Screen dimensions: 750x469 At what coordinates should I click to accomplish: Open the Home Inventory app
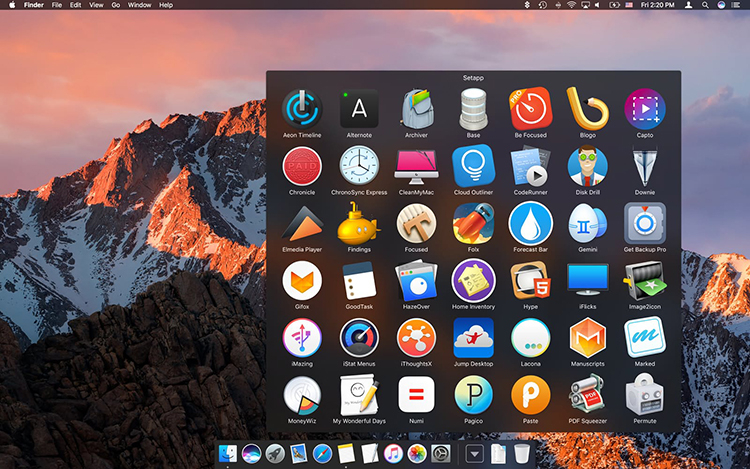point(474,281)
